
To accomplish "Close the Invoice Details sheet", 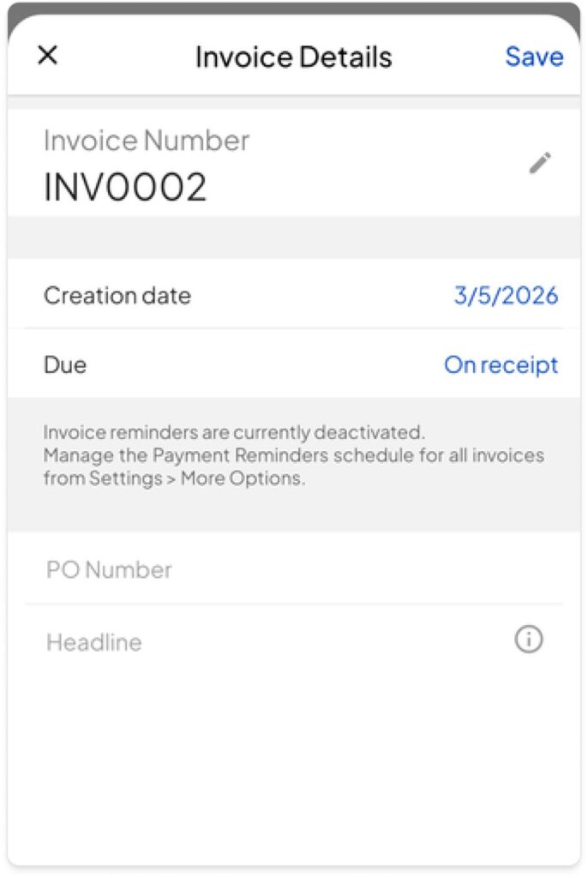I will click(48, 56).
